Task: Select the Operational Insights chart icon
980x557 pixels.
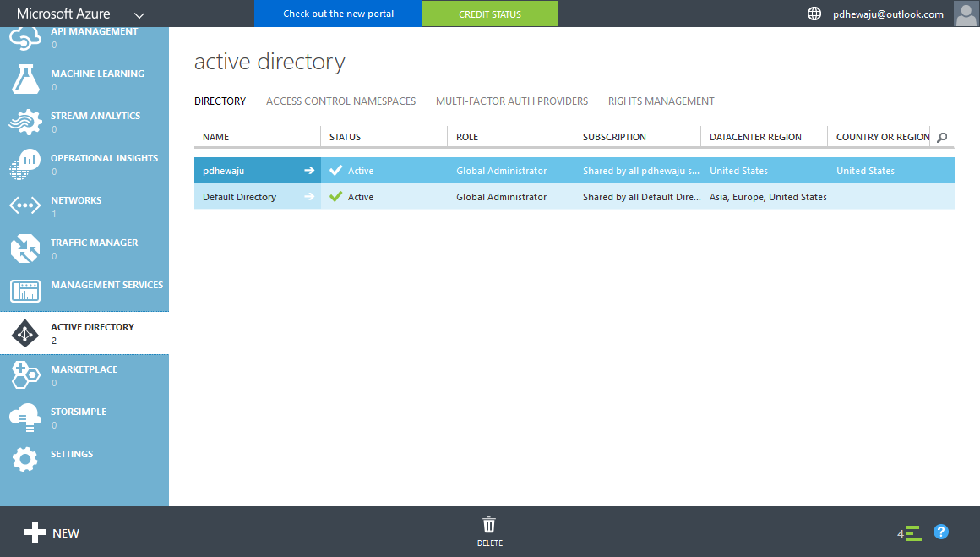Action: pyautogui.click(x=25, y=164)
